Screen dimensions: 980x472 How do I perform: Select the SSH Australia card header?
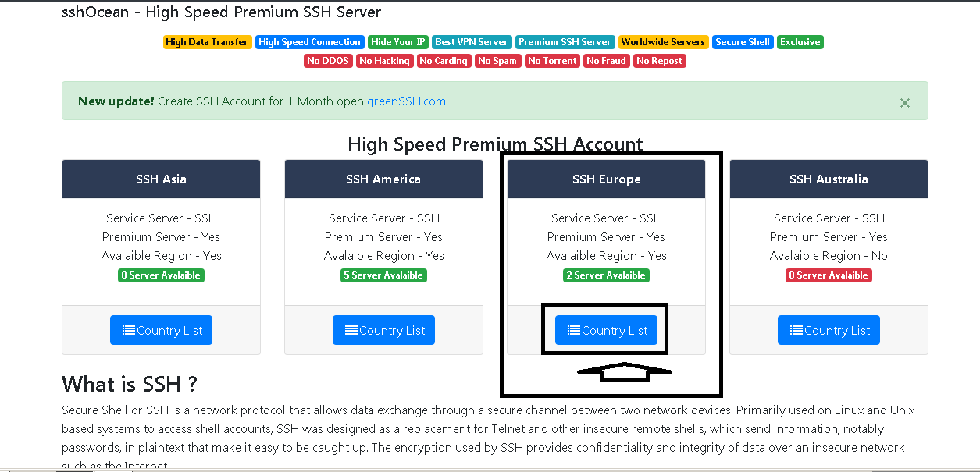[x=829, y=179]
